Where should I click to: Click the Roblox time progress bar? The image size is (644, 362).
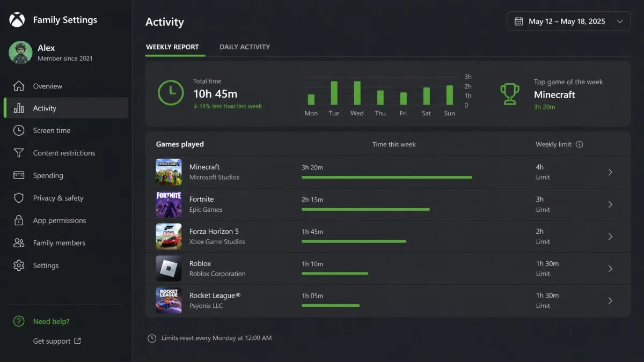click(x=335, y=274)
